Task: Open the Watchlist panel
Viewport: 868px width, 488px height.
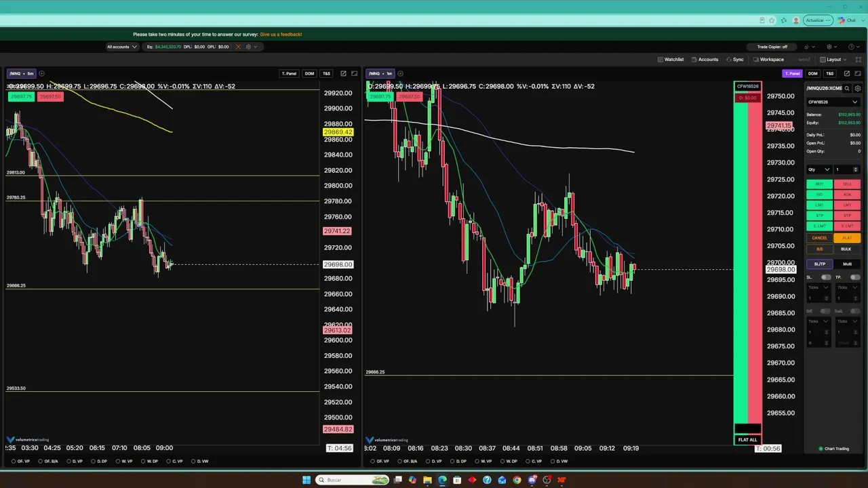Action: click(x=671, y=60)
